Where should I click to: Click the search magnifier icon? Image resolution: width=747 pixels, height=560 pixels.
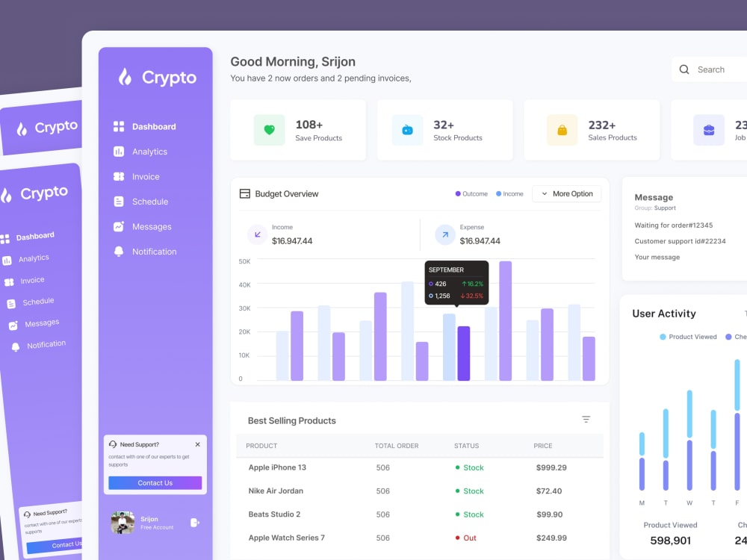pos(684,69)
